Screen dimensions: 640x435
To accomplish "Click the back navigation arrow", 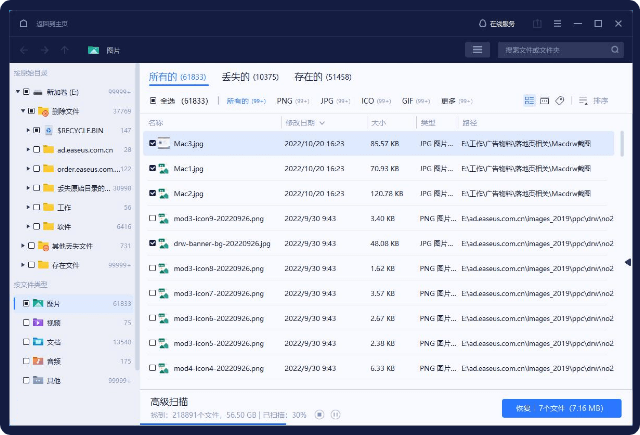I will click(x=24, y=50).
